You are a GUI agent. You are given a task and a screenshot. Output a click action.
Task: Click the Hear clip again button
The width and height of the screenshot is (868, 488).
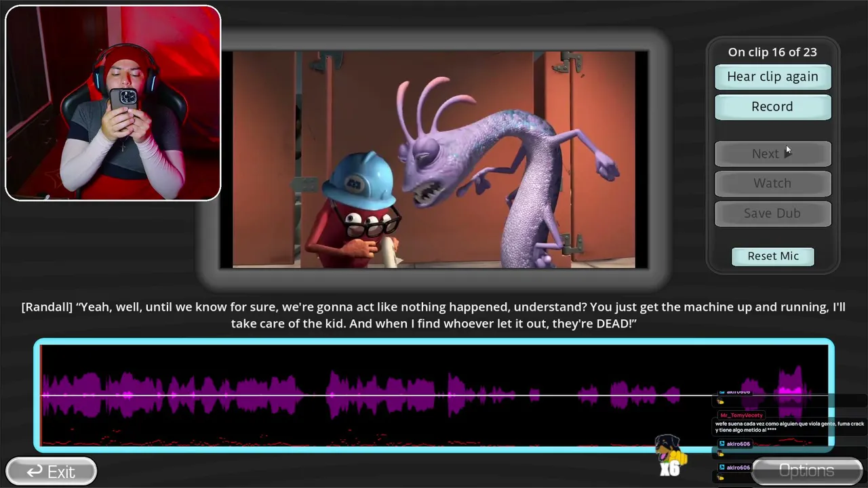click(772, 77)
